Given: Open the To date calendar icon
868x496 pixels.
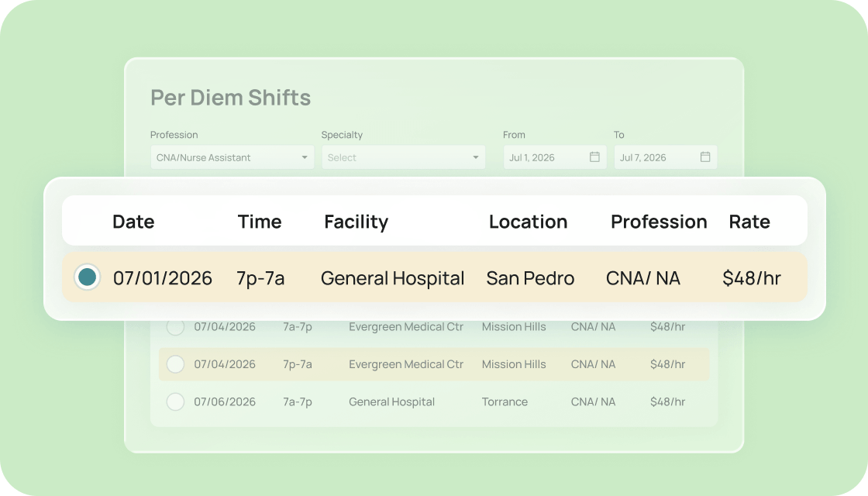Looking at the screenshot, I should point(705,157).
